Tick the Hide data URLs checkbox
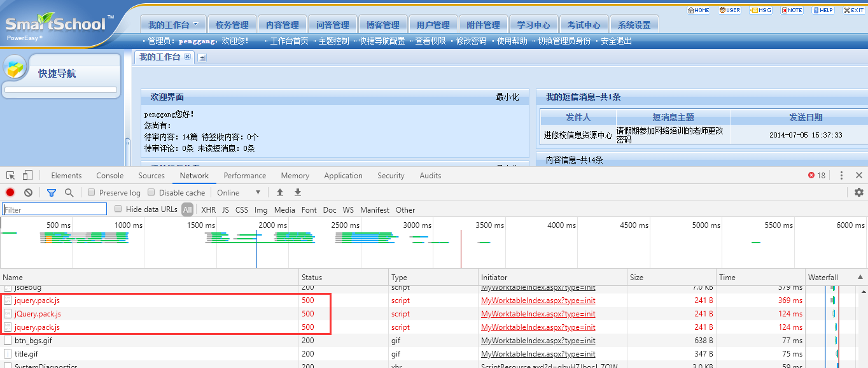Screen dimensions: 868x368 (x=118, y=209)
